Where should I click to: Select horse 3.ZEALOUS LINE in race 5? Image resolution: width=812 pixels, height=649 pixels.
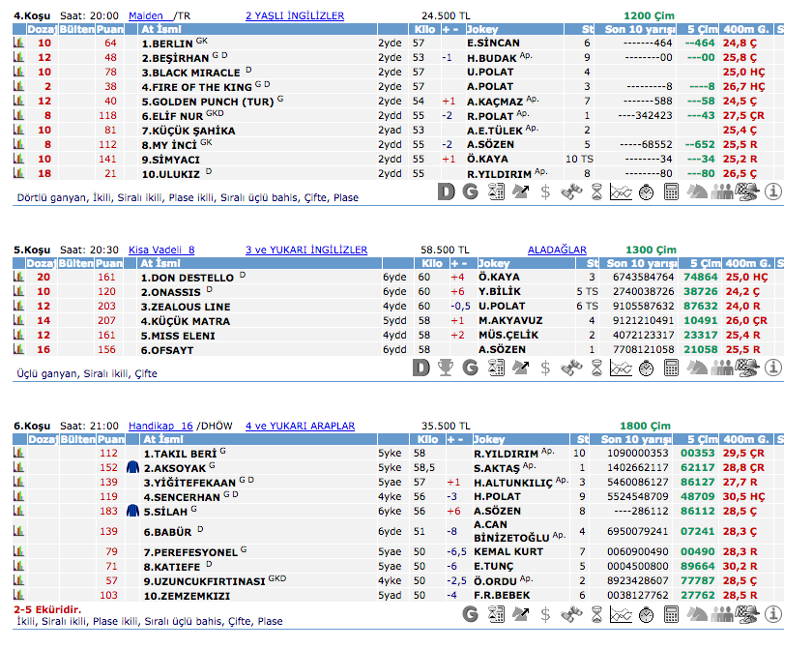(186, 306)
